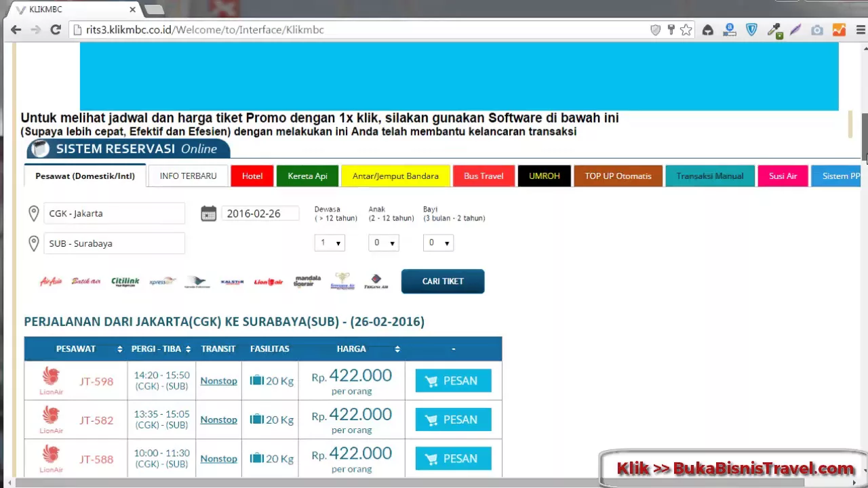Open the Alexa rank extension icon

point(730,30)
